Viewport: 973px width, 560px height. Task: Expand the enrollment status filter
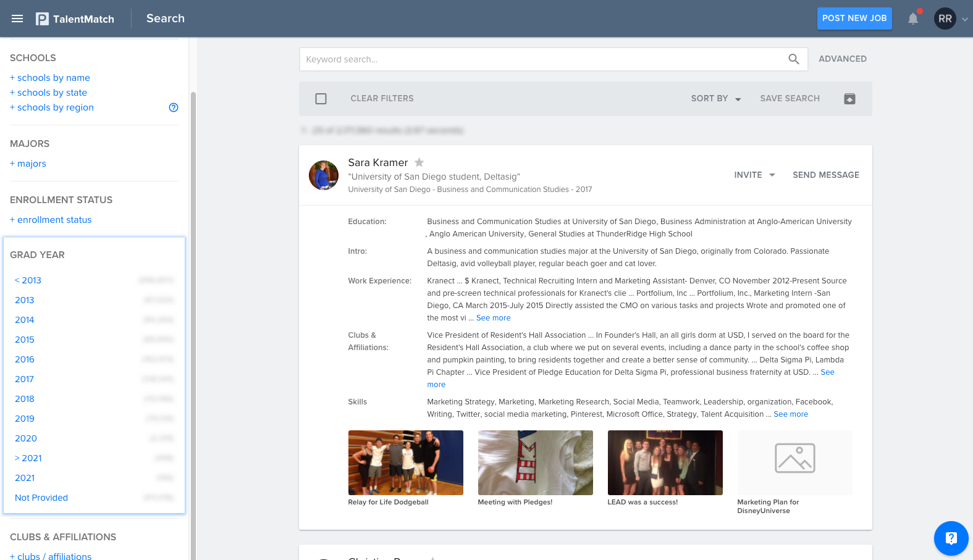coord(51,220)
